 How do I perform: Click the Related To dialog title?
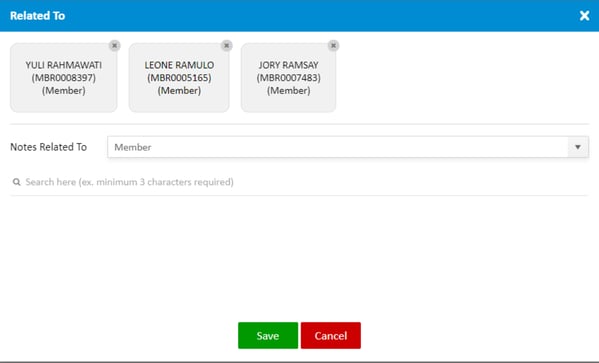(x=37, y=16)
